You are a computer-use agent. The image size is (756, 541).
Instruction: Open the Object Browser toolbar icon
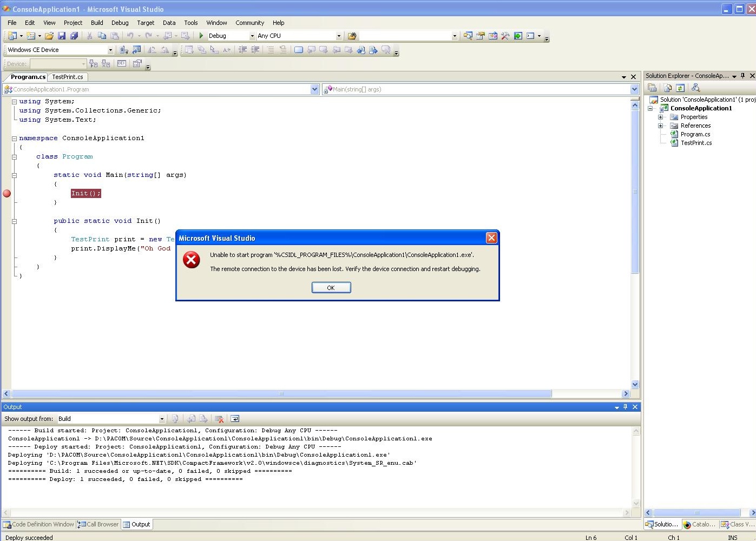pos(493,36)
